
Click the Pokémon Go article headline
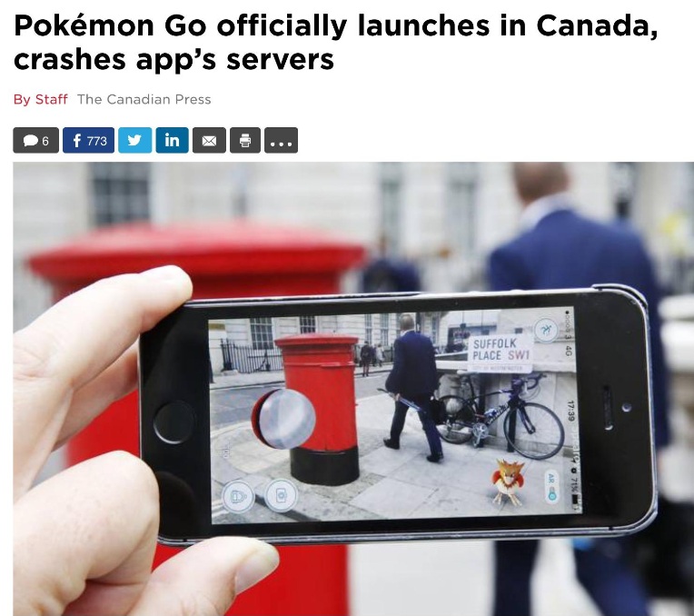(336, 43)
